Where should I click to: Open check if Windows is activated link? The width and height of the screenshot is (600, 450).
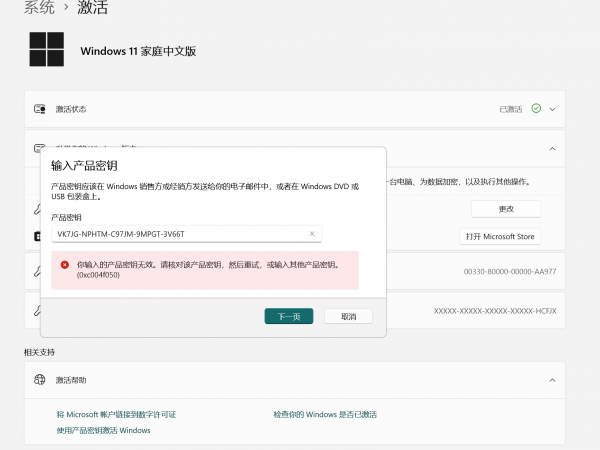coord(325,414)
